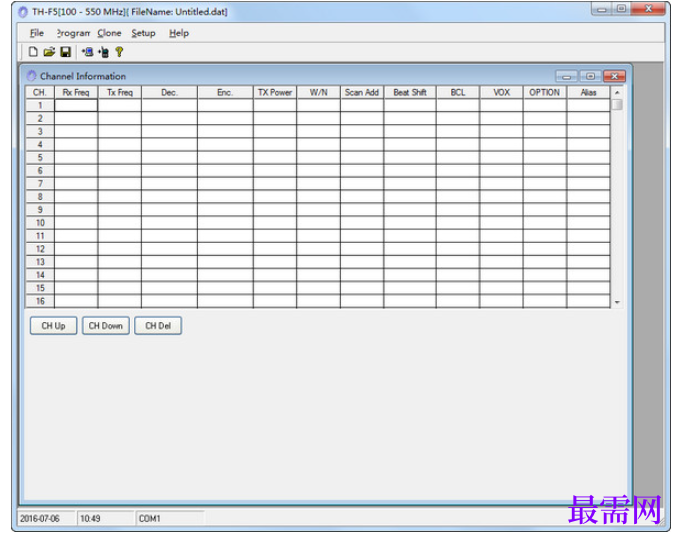Select channel row 3 header
This screenshot has height=541, width=680.
(x=40, y=131)
